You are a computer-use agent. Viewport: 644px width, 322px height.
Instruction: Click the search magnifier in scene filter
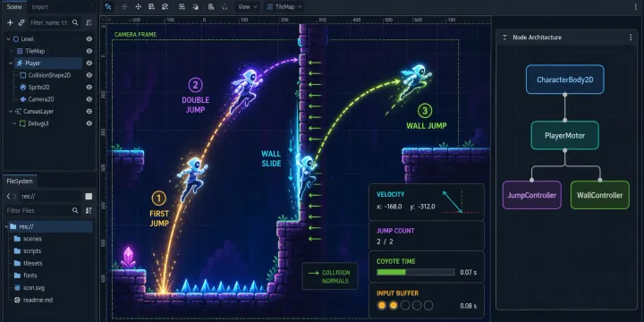point(75,22)
